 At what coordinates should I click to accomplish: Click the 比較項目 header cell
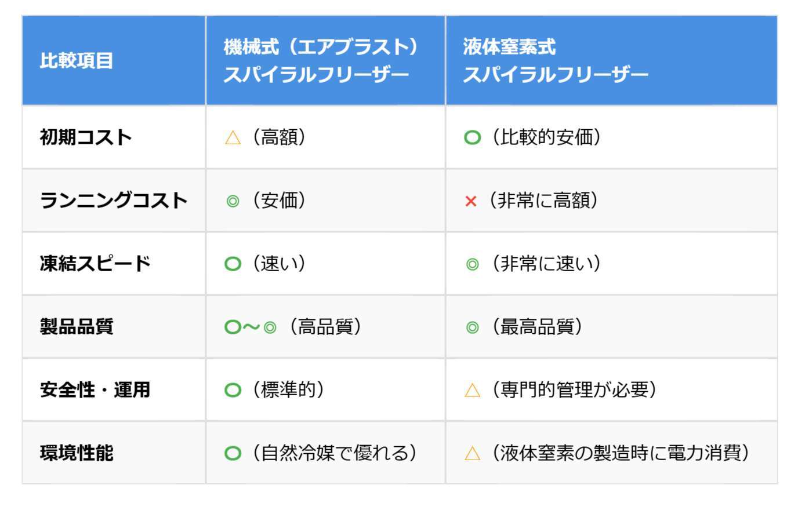(77, 60)
